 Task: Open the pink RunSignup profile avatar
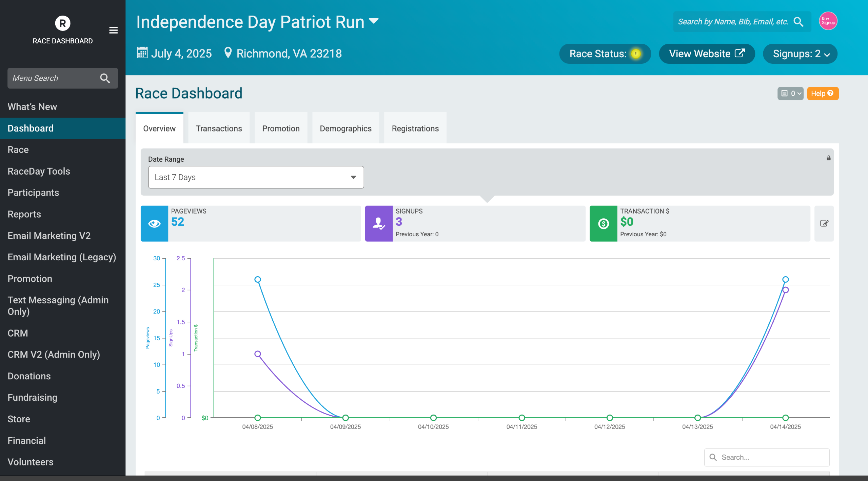(x=828, y=21)
